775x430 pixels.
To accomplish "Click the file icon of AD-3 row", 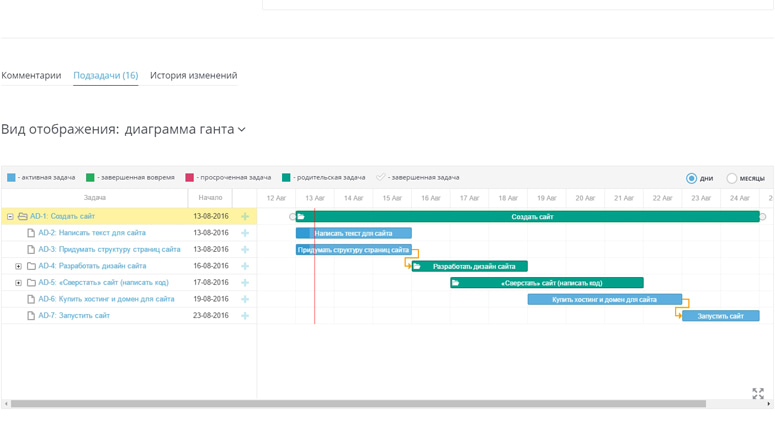I will tap(31, 250).
